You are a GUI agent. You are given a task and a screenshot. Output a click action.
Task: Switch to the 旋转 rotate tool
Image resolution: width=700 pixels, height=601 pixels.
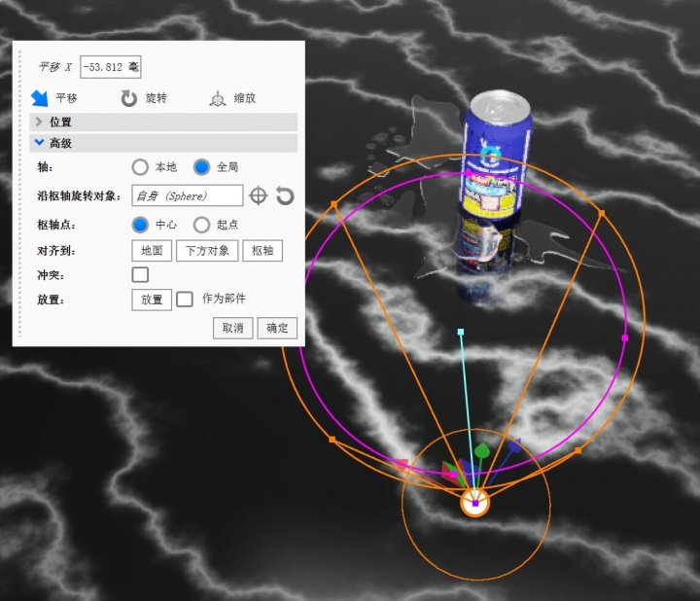(129, 98)
